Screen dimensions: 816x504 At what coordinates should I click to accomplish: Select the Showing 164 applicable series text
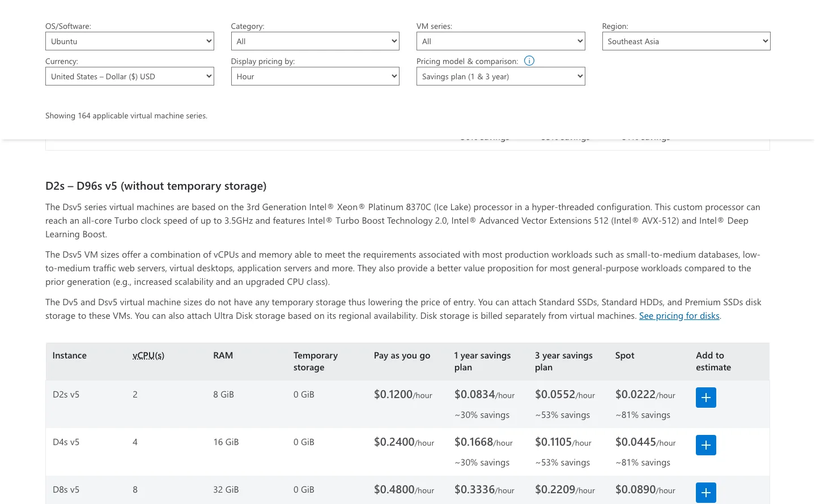tap(126, 116)
